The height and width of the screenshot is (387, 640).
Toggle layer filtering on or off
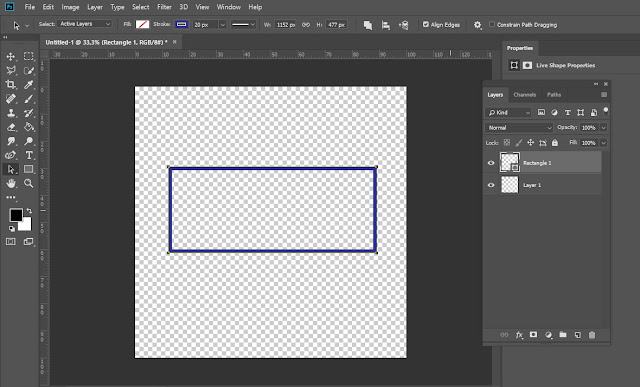pyautogui.click(x=606, y=110)
